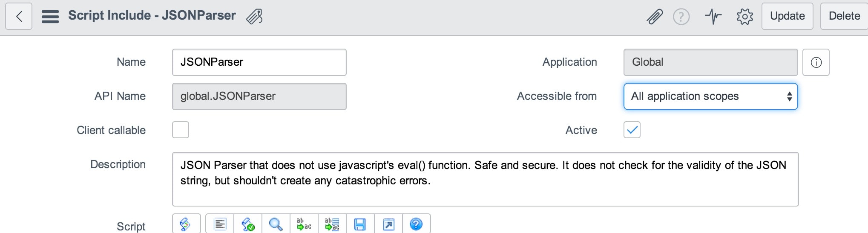Open the personalize form gear menu
This screenshot has height=233, width=868.
[745, 17]
